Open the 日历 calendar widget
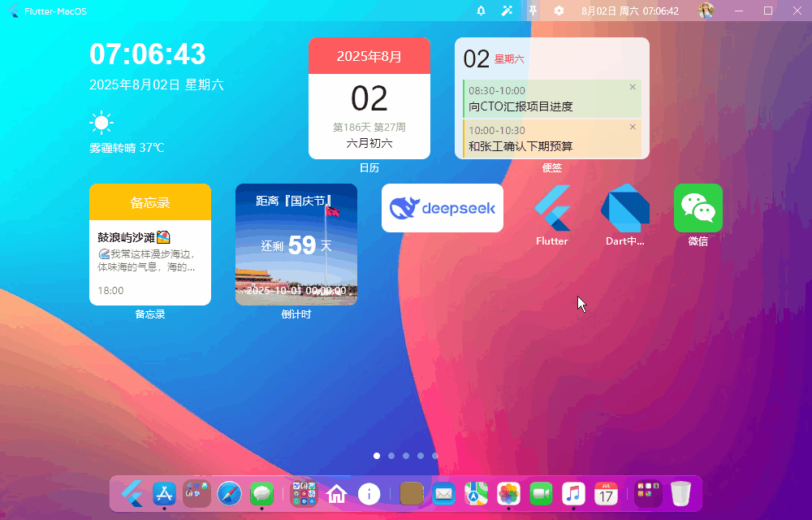The image size is (812, 520). coord(369,97)
